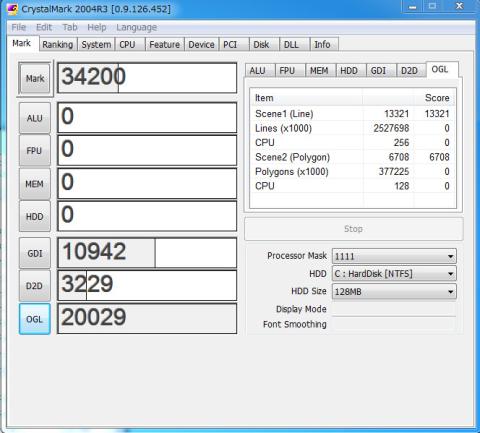Switch to the Feature tab
This screenshot has height=433, width=480.
(x=164, y=44)
